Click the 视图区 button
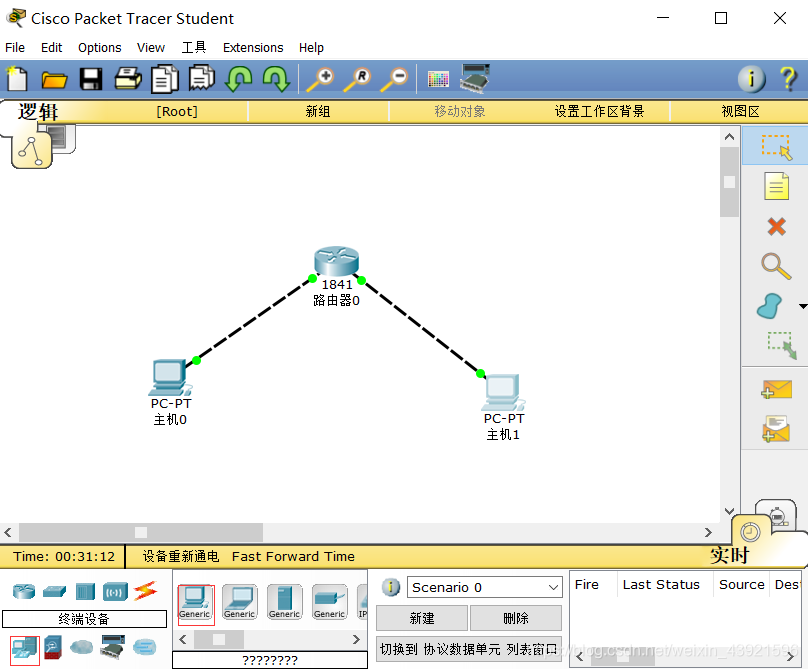The height and width of the screenshot is (669, 808). [740, 111]
